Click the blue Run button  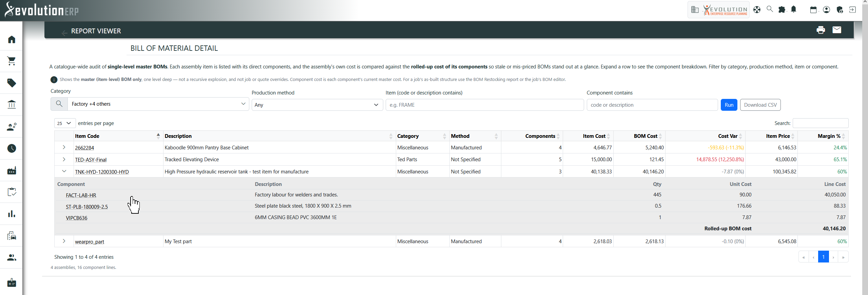pos(729,105)
